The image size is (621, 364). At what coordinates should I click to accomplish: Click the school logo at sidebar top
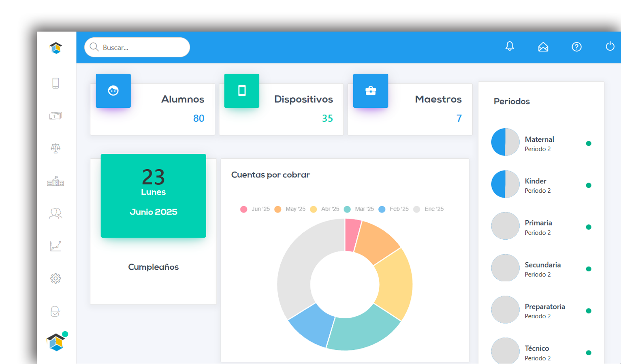click(56, 48)
